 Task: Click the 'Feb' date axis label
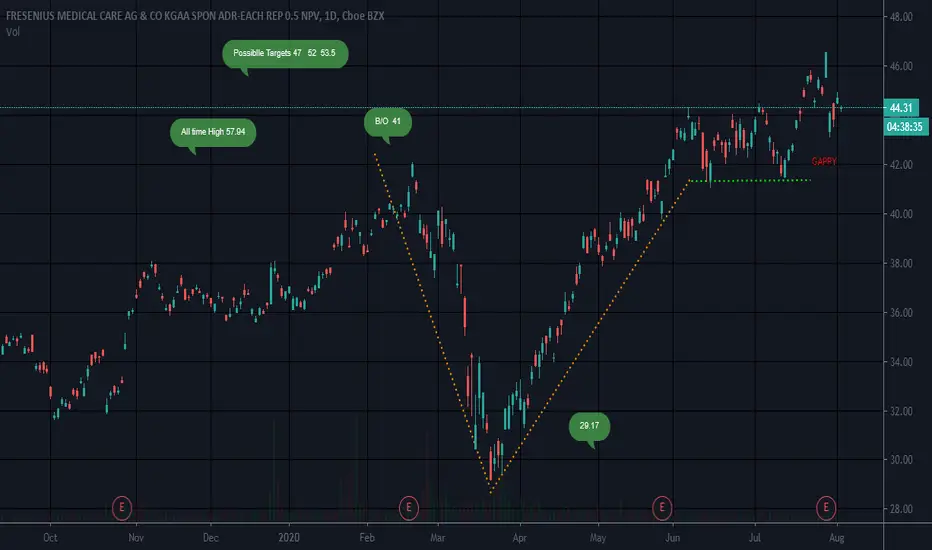[x=367, y=538]
